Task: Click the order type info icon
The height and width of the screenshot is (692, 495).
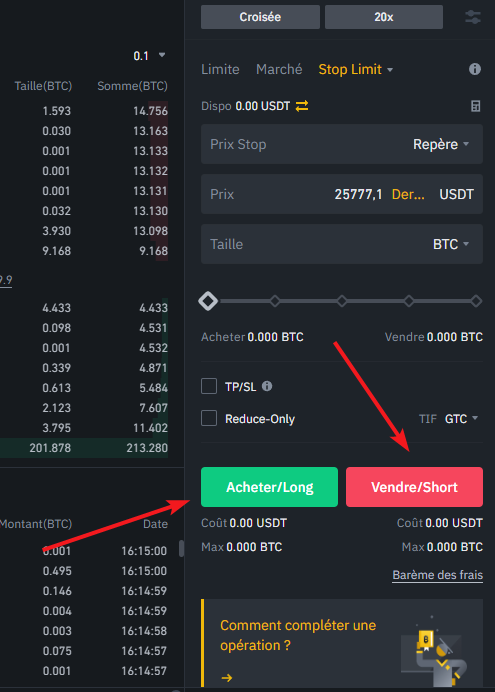Action: 475,69
